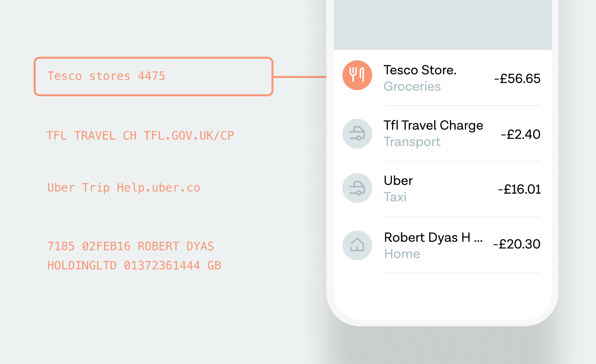Viewport: 596px width, 364px height.
Task: Click the Home category label
Action: click(402, 254)
